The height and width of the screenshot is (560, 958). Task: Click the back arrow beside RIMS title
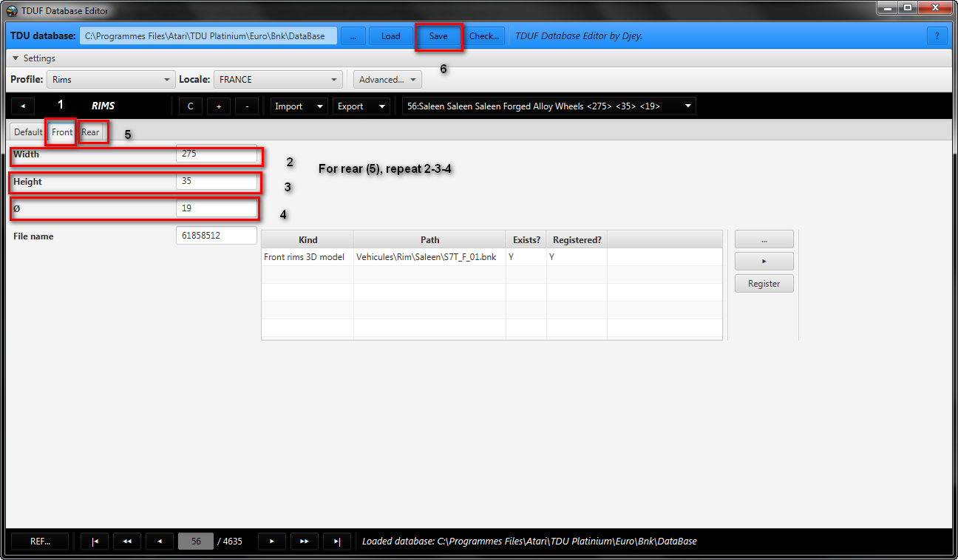(x=23, y=106)
